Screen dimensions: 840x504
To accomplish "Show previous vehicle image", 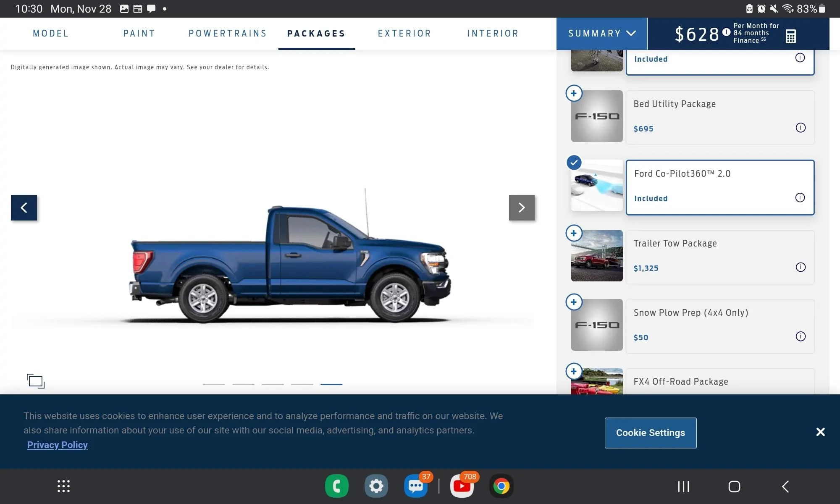I will click(24, 207).
